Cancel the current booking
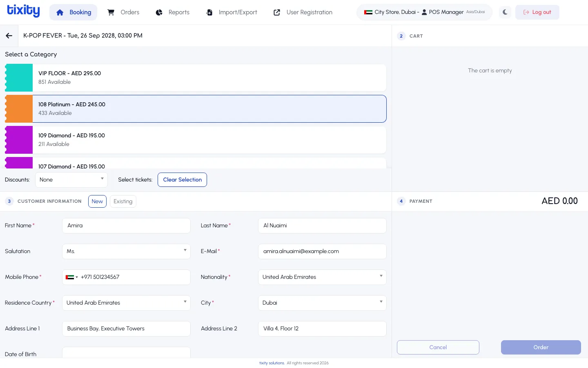Screen dimensions: 588x368 tap(438, 348)
